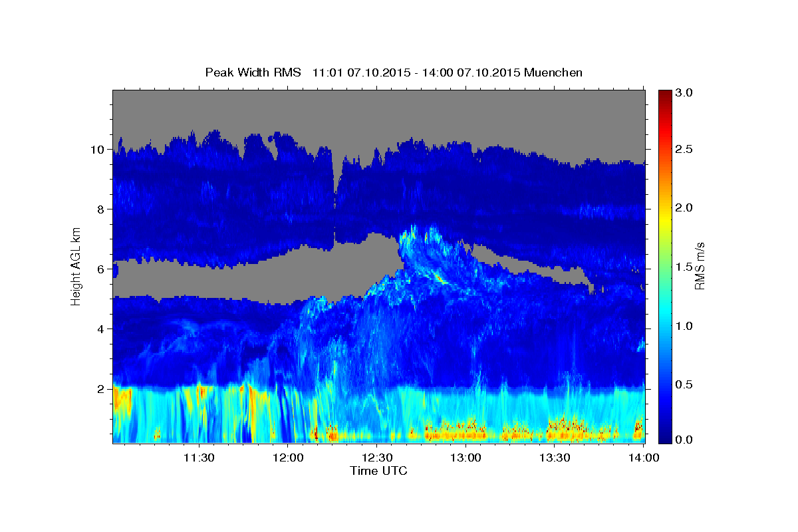The width and height of the screenshot is (798, 532).
Task: Click the 11:30 time tick label
Action: pos(198,458)
